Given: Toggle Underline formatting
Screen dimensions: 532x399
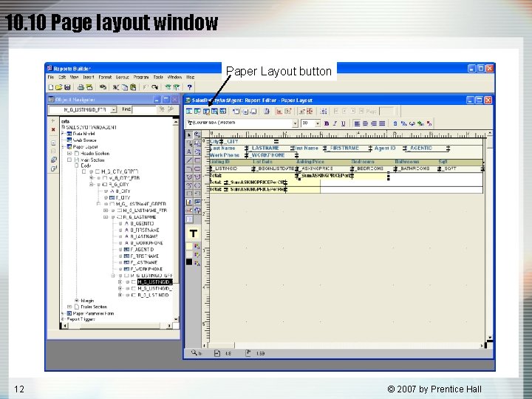Looking at the screenshot, I should [343, 123].
